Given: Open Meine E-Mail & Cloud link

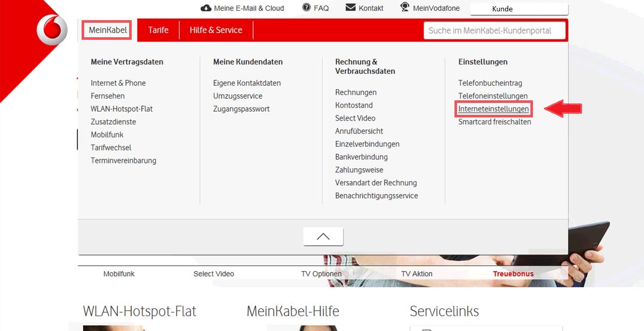Looking at the screenshot, I should pyautogui.click(x=249, y=8).
